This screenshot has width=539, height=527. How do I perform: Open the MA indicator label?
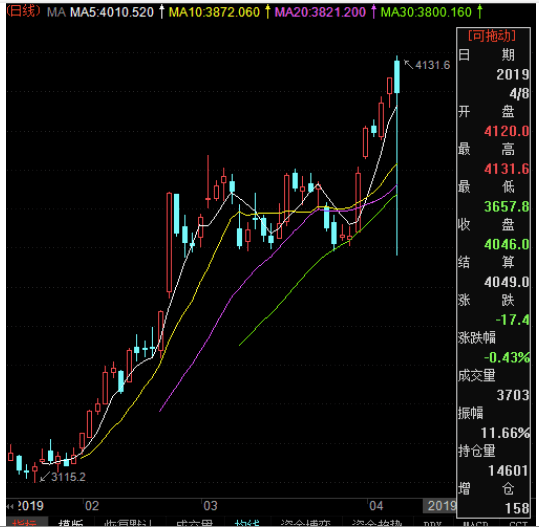tap(56, 12)
